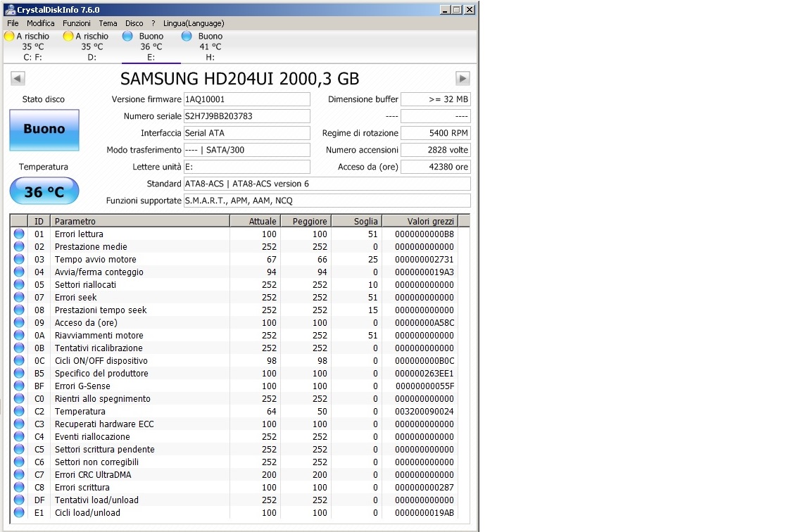Click the Valori grezzi column header
Viewport: 811px width, 532px height.
click(420, 221)
